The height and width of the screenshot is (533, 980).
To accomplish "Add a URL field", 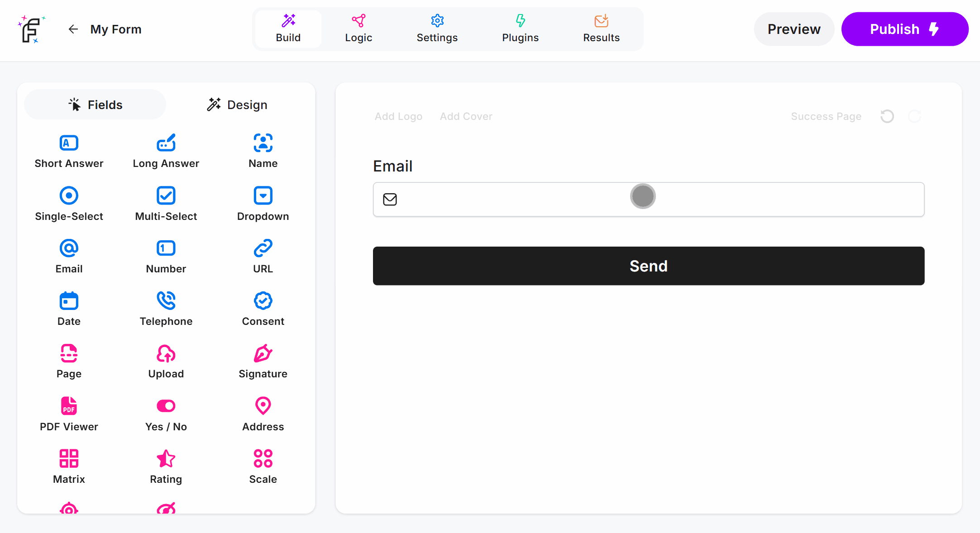I will (263, 257).
